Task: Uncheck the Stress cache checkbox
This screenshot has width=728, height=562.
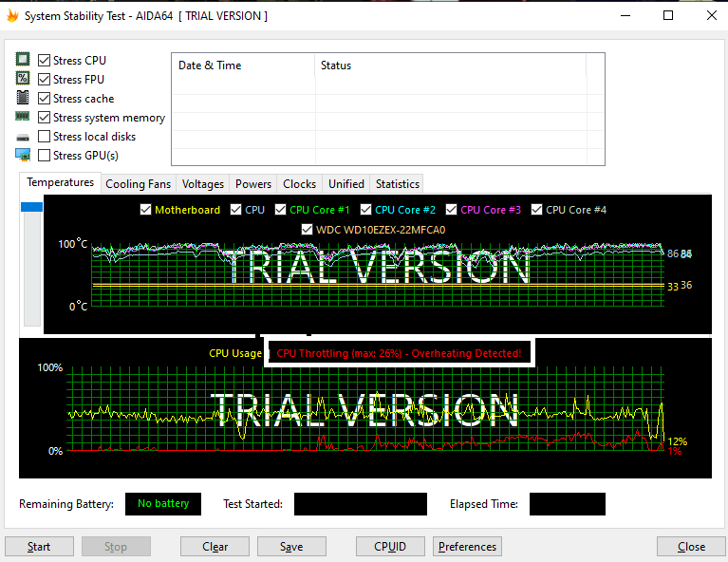Action: [x=44, y=99]
